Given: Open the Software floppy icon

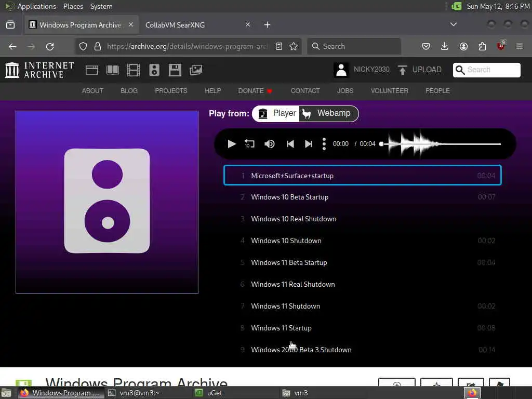Looking at the screenshot, I should click(x=175, y=70).
